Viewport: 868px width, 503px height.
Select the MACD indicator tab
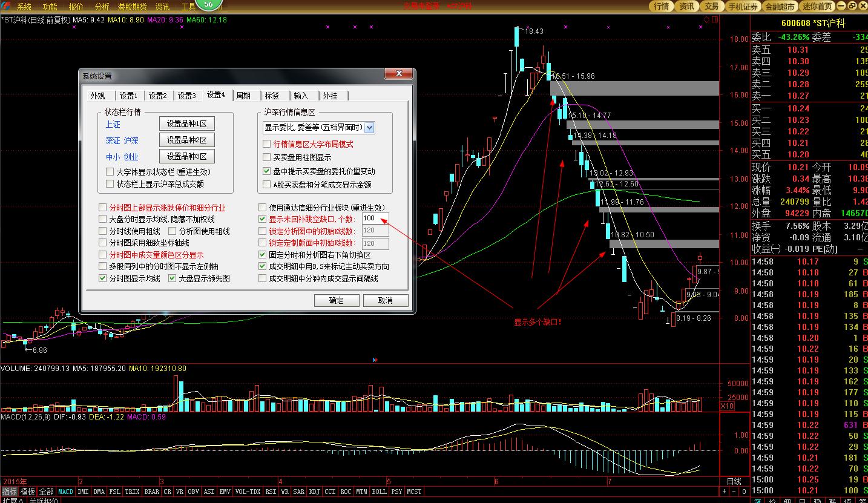click(x=66, y=491)
